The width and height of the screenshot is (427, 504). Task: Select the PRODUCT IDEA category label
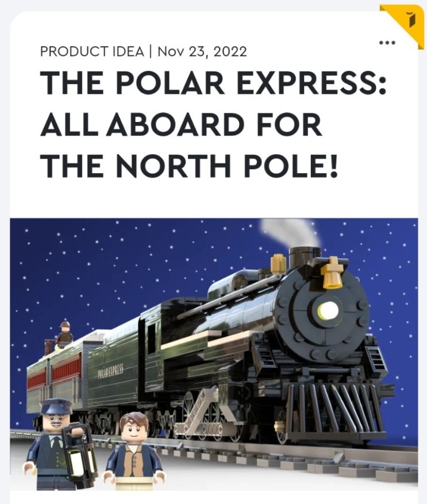tap(92, 52)
